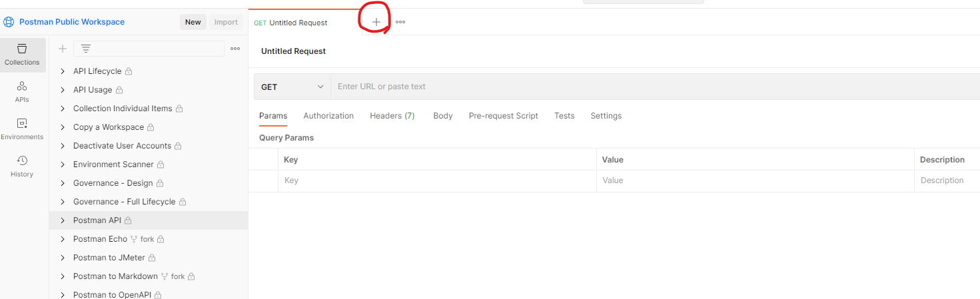The width and height of the screenshot is (980, 299).
Task: Open the Postman Public Workspace link
Action: point(72,22)
